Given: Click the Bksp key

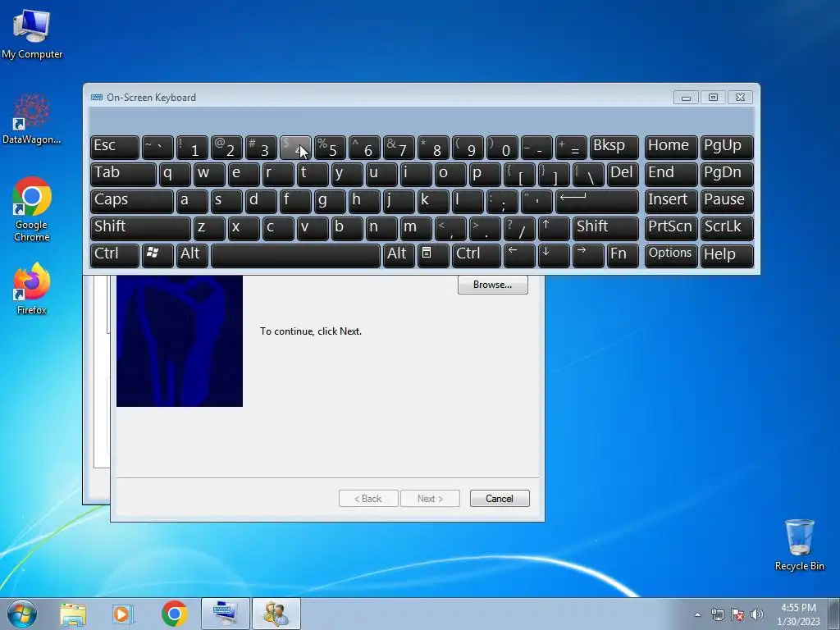Looking at the screenshot, I should tap(614, 148).
